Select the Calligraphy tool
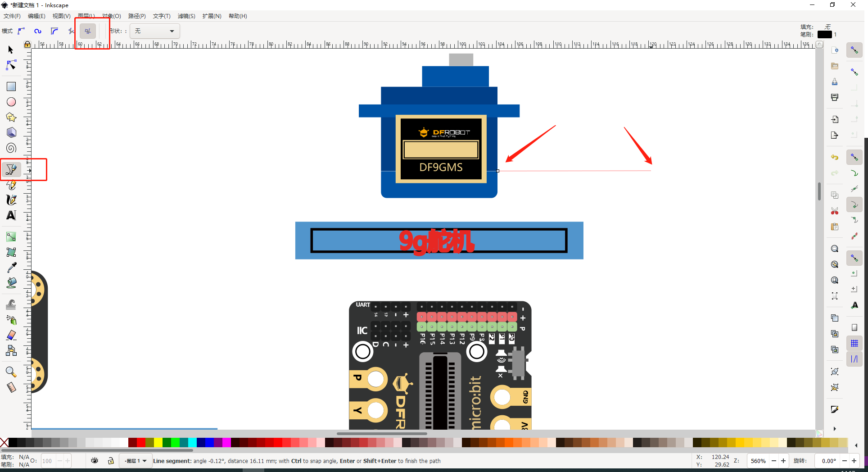 tap(11, 200)
